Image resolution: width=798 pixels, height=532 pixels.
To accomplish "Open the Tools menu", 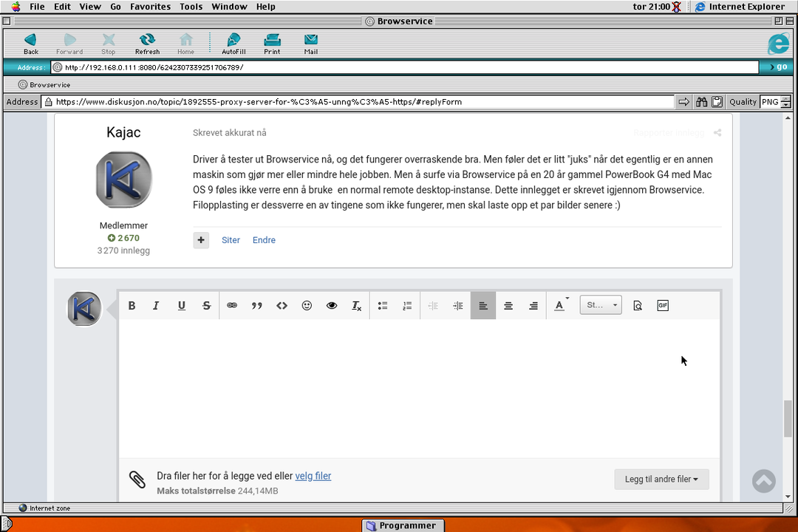I will [191, 7].
